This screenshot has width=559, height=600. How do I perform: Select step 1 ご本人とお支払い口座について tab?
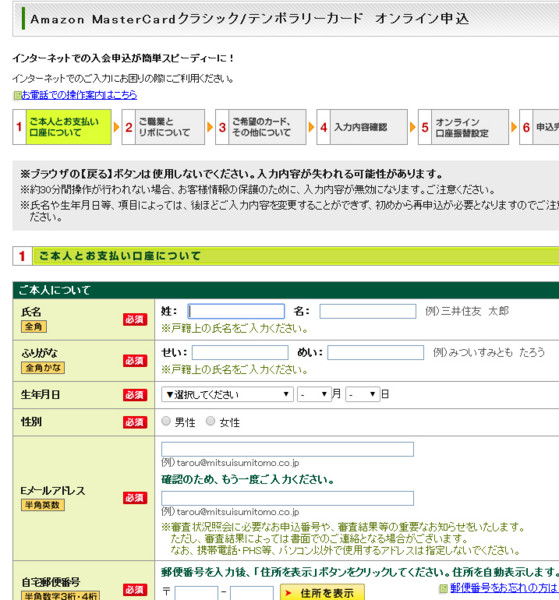click(x=62, y=127)
